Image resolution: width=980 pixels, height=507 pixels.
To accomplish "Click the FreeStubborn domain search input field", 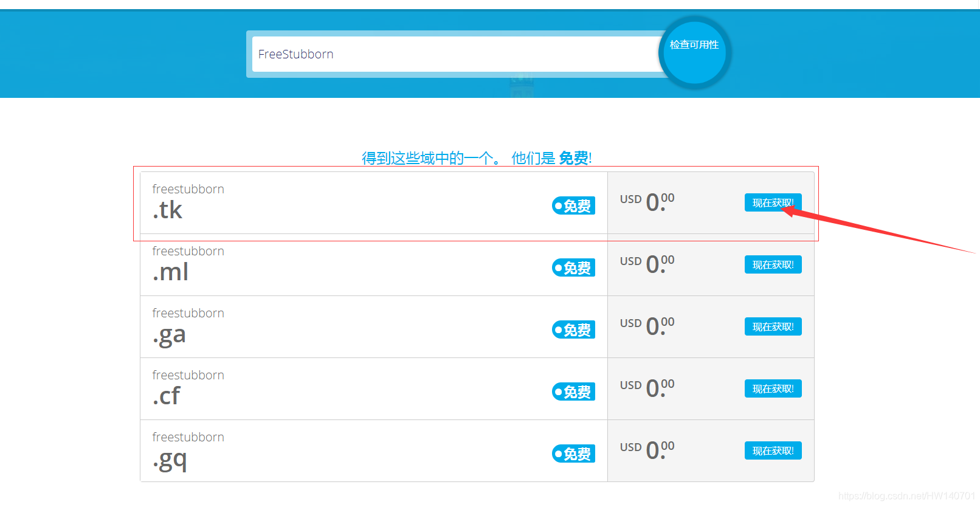I will click(456, 54).
